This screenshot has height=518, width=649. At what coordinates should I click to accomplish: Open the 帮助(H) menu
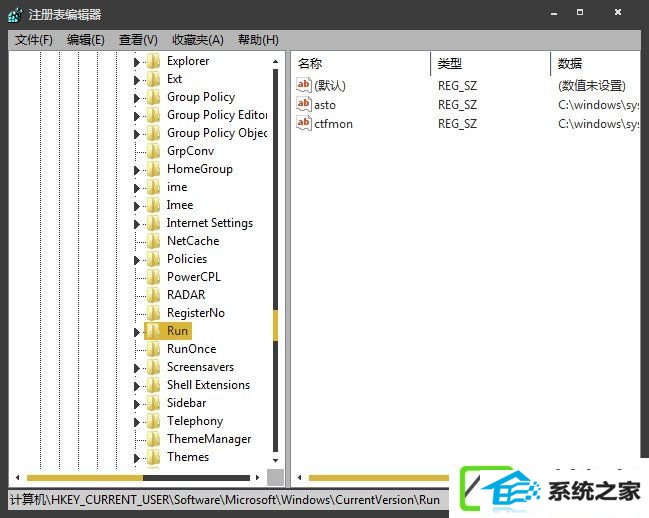coord(258,40)
